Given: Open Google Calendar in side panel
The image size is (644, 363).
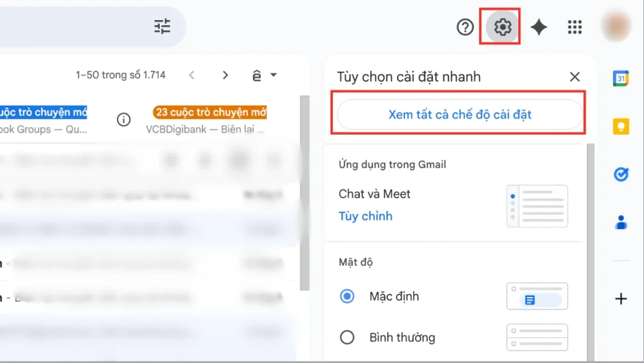Looking at the screenshot, I should click(621, 79).
